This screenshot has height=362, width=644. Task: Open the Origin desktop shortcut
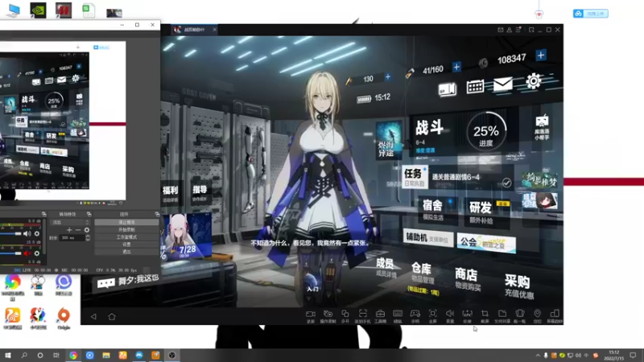(x=64, y=319)
